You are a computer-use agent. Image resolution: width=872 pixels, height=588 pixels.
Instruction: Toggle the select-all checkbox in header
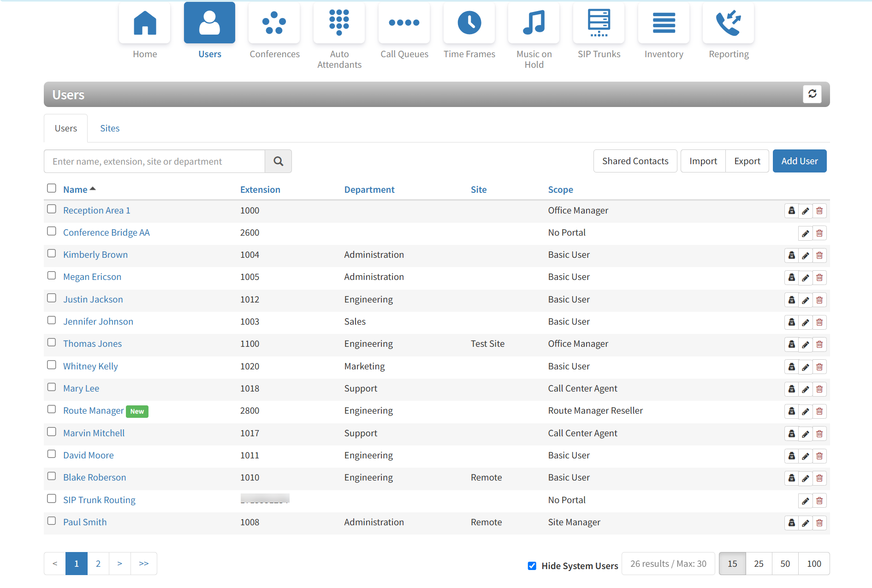52,188
